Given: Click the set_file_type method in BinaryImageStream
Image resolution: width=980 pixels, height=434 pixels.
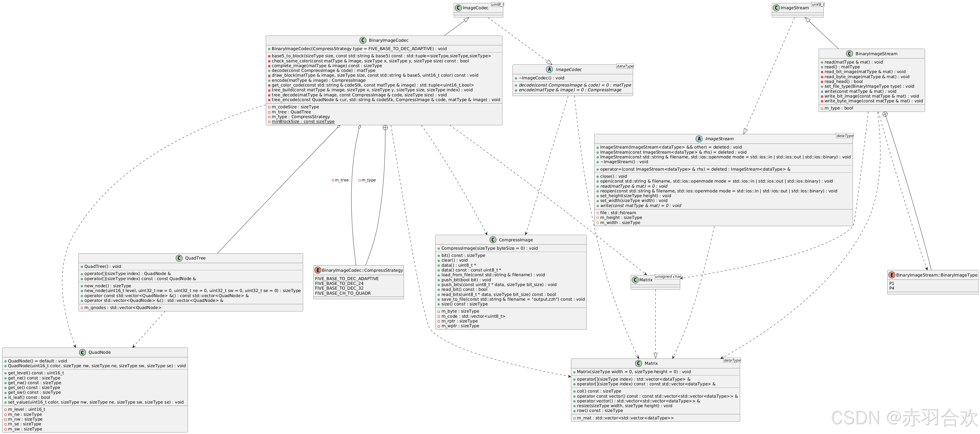Looking at the screenshot, I should (x=869, y=86).
